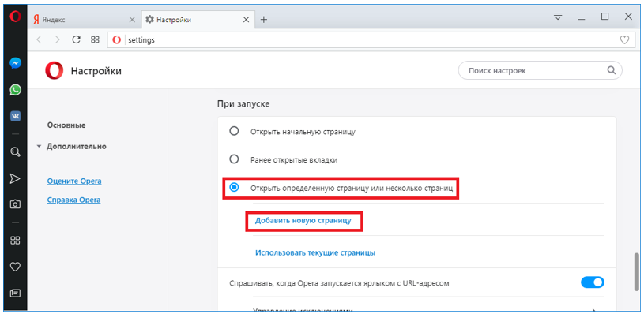Image resolution: width=644 pixels, height=314 pixels.
Task: Add page to bookmarks heart in address bar
Action: point(624,39)
